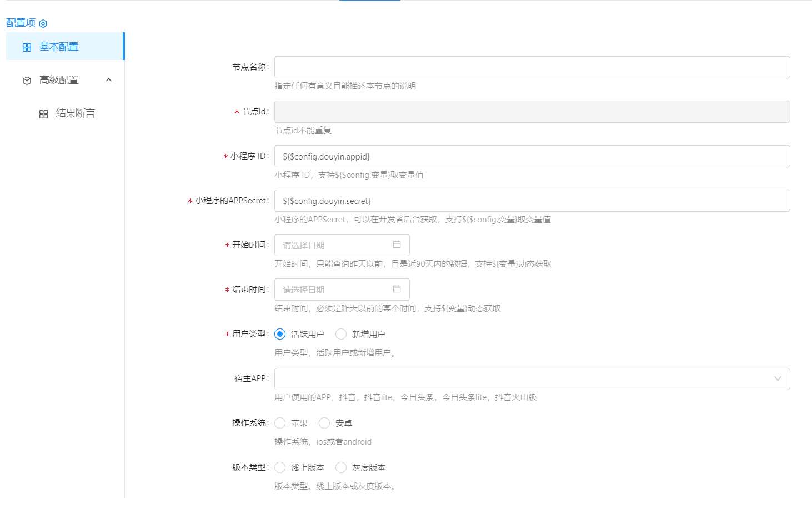812x508 pixels.
Task: Collapse the 高级配置 menu chevron
Action: tap(109, 80)
